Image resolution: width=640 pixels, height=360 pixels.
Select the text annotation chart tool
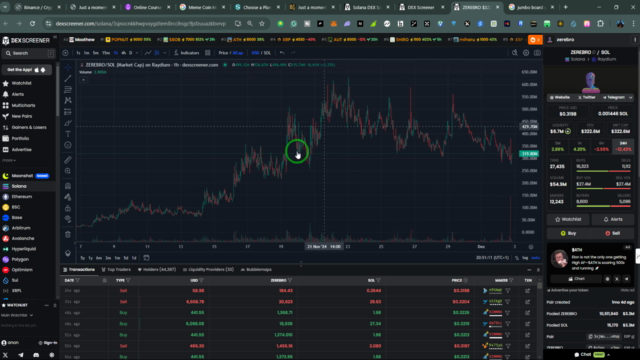pyautogui.click(x=68, y=134)
